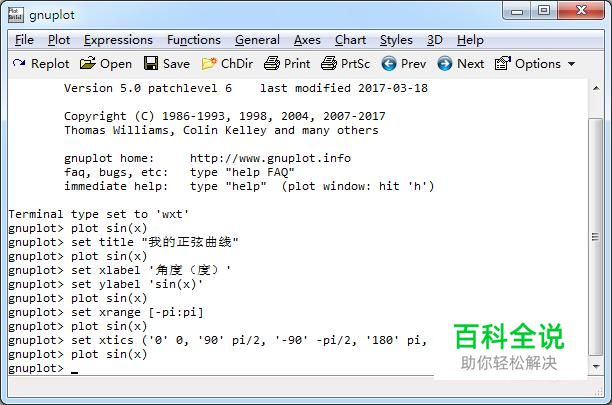
Task: Click the Thomas Williams, Colin Kelley line
Action: 221,130
